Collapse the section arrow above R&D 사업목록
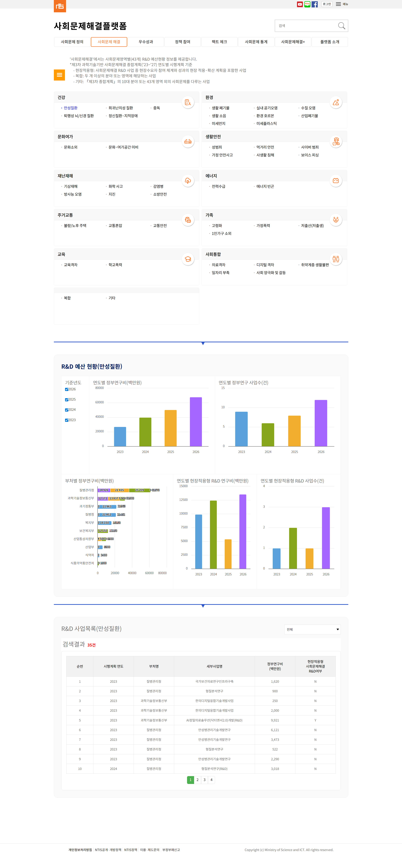The image size is (402, 868). pos(203,606)
